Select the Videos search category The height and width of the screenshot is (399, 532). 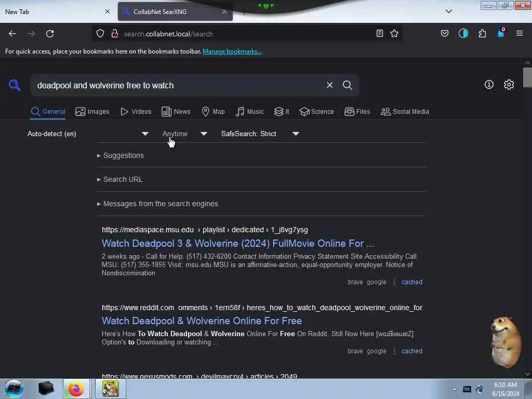pos(136,111)
